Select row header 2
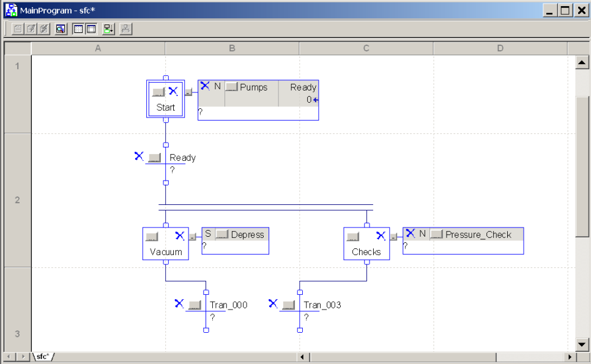 point(17,200)
